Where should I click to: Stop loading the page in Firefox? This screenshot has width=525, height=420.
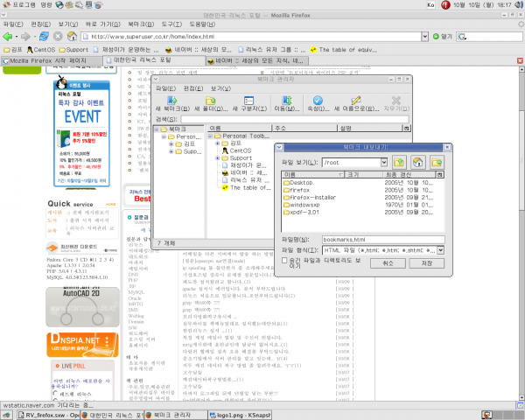click(x=58, y=36)
